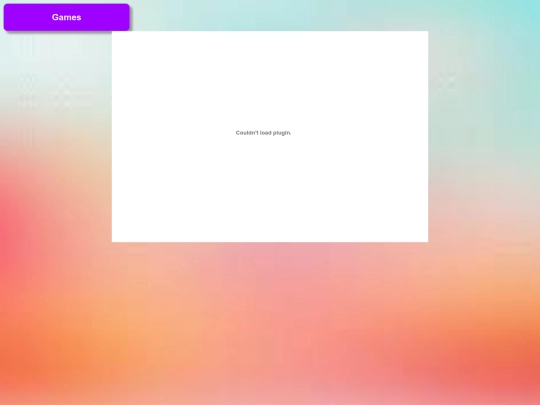Image resolution: width=540 pixels, height=405 pixels.
Task: Click the "Couldn't load plugin." message
Action: (263, 133)
